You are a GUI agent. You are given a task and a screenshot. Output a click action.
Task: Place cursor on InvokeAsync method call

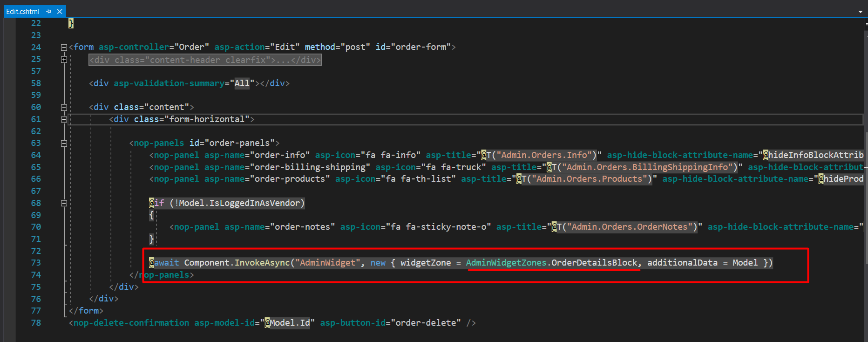[x=262, y=263]
